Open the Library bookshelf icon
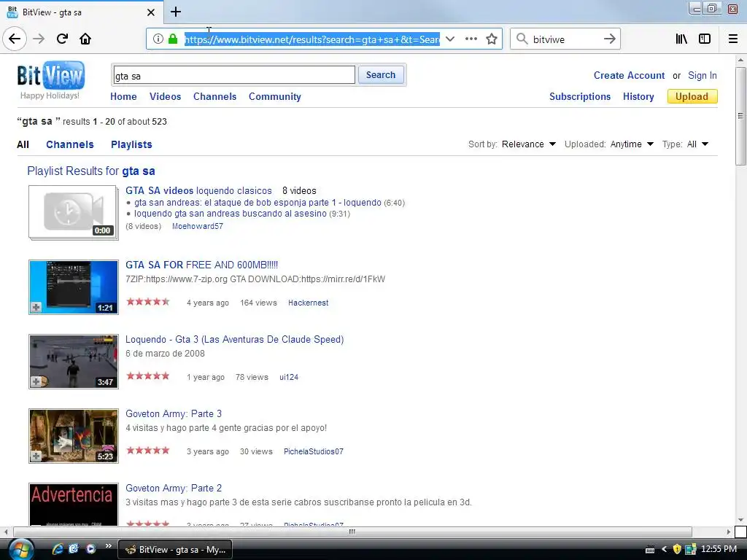The width and height of the screenshot is (747, 560). 681,39
